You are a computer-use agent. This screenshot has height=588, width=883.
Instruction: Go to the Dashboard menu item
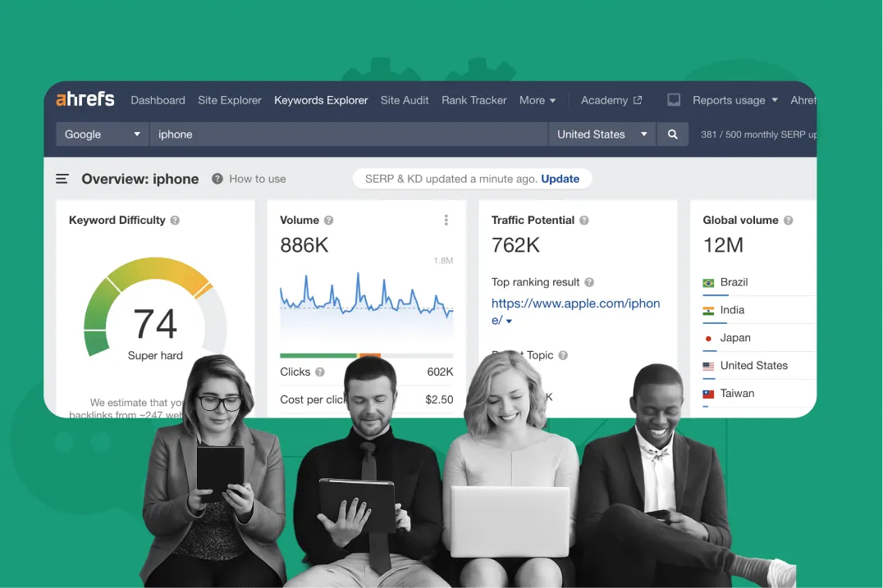[x=158, y=99]
